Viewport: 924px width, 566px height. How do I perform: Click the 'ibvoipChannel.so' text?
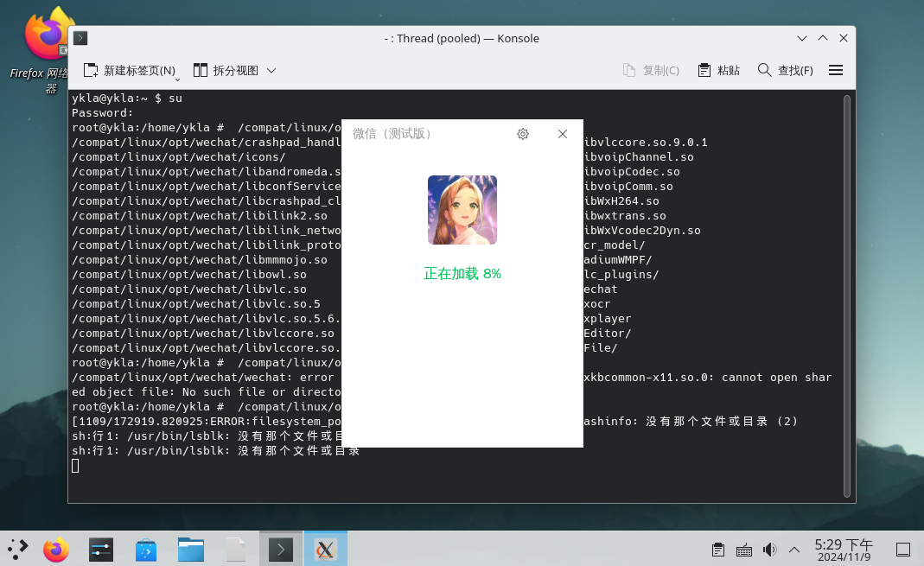[x=639, y=157]
